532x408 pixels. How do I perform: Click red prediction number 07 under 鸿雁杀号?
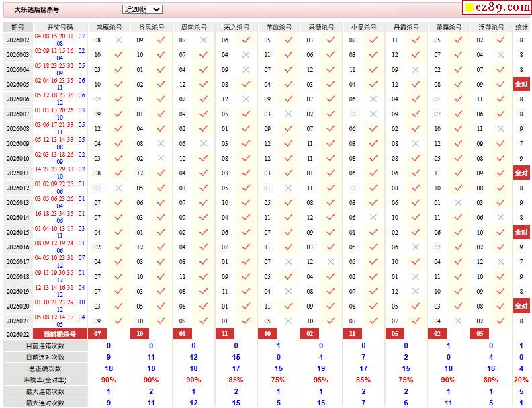pyautogui.click(x=97, y=334)
